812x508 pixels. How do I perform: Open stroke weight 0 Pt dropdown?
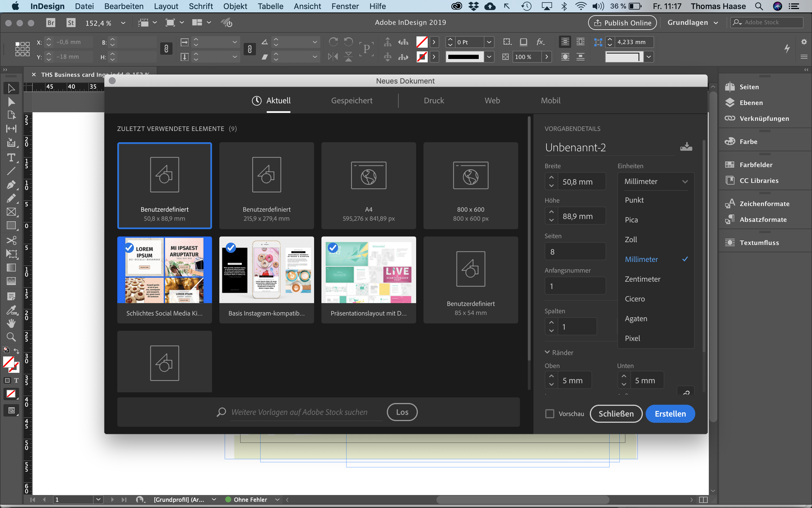tap(489, 42)
